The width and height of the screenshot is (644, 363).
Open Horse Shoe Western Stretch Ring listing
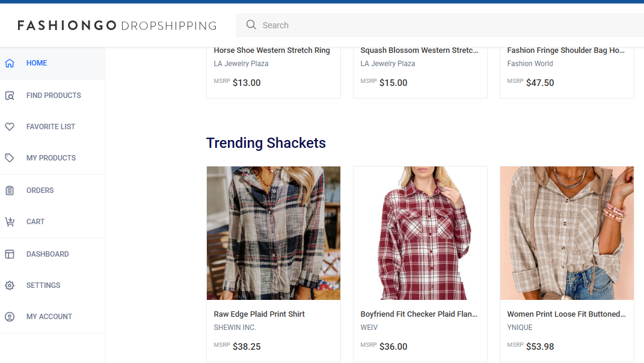coord(272,50)
